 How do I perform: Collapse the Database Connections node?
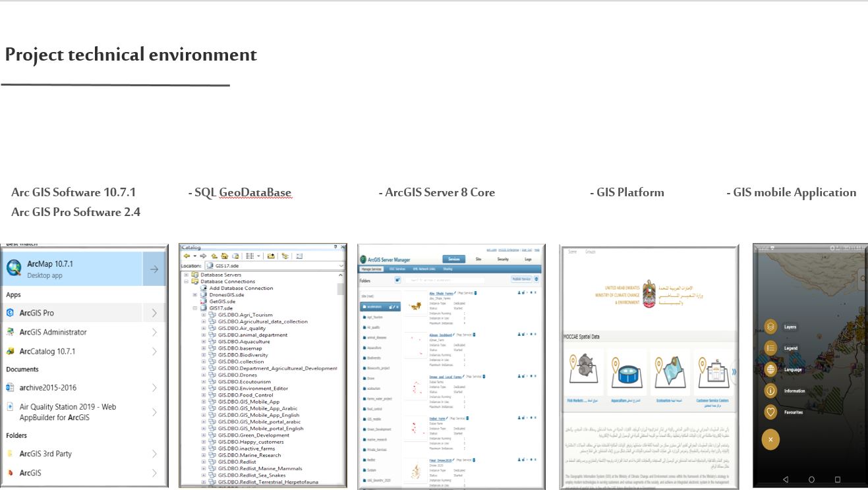[186, 281]
